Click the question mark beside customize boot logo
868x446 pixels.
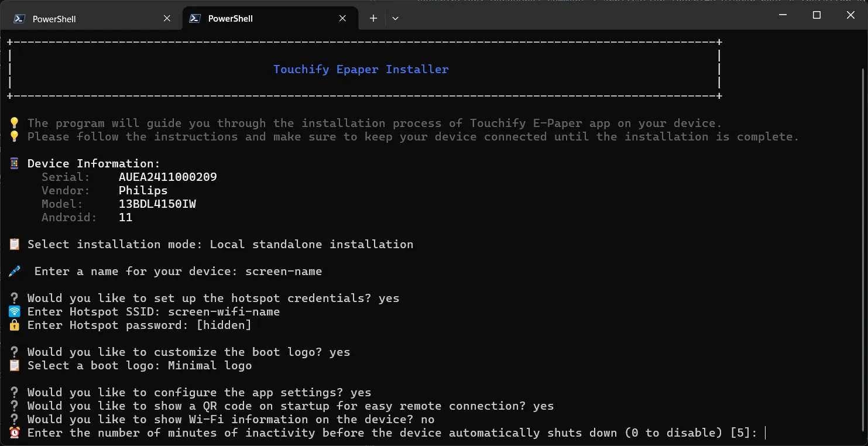[15, 352]
